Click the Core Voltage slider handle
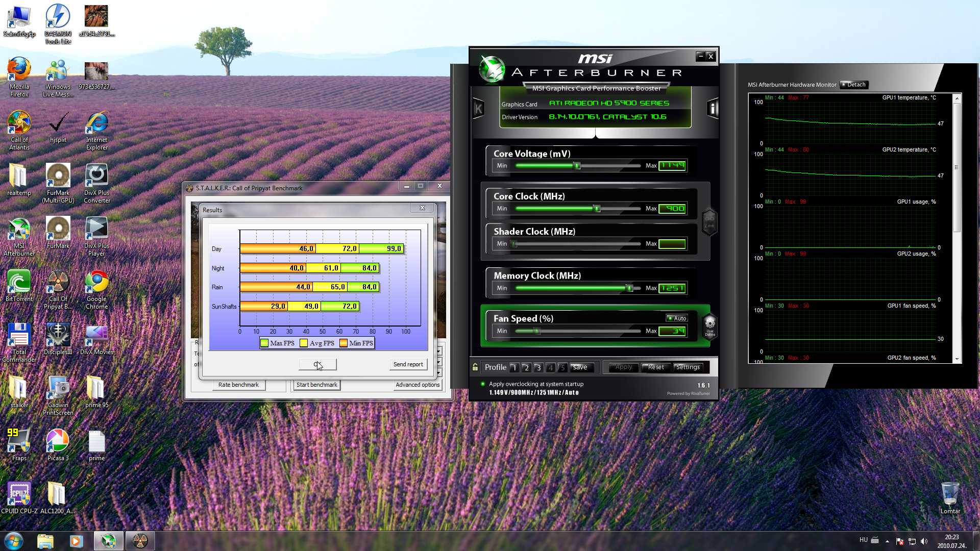980x551 pixels. [x=577, y=165]
